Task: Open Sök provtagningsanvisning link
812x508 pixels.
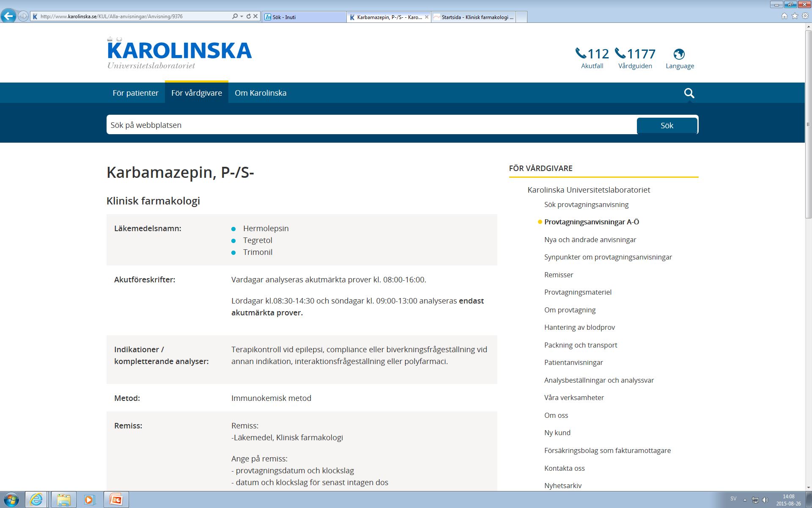Action: coord(586,204)
